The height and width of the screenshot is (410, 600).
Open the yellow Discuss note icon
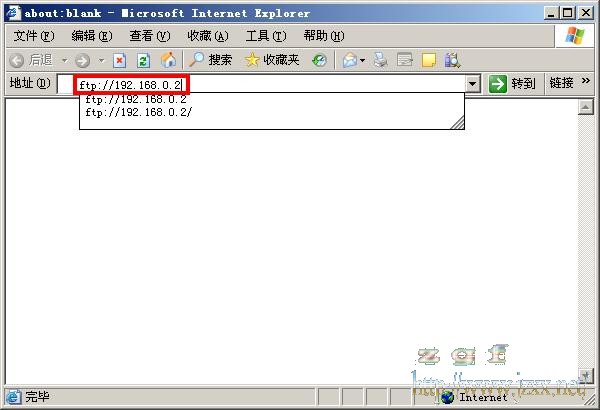[x=429, y=60]
